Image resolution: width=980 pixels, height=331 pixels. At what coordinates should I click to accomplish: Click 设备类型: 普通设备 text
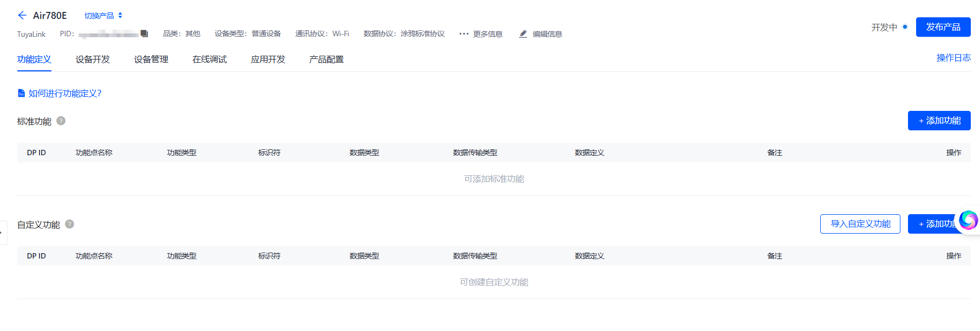click(x=247, y=34)
